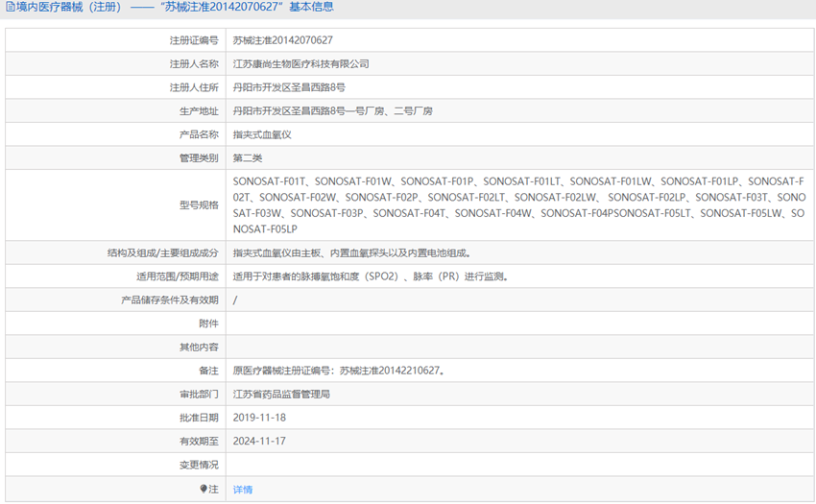Click the expiry date 2024-11-17

point(259,441)
